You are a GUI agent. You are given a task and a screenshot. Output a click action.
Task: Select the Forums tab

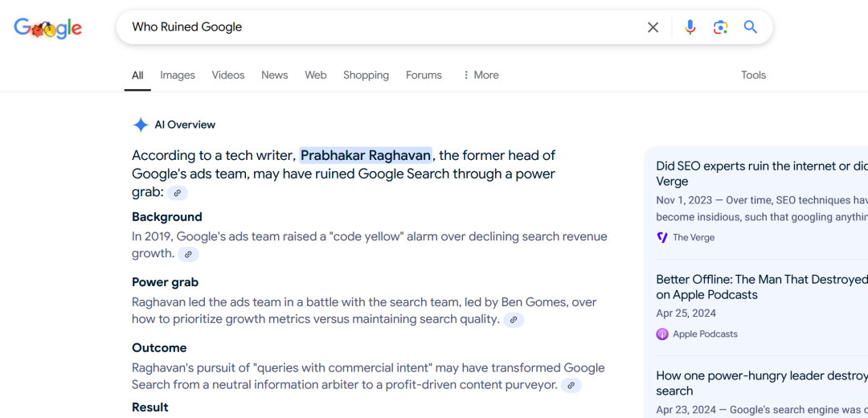(x=424, y=75)
